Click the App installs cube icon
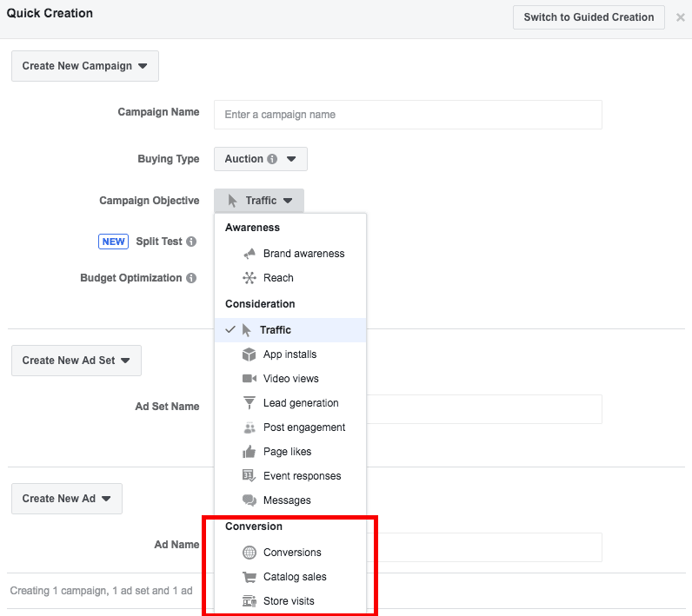Image resolution: width=692 pixels, height=616 pixels. pos(250,354)
